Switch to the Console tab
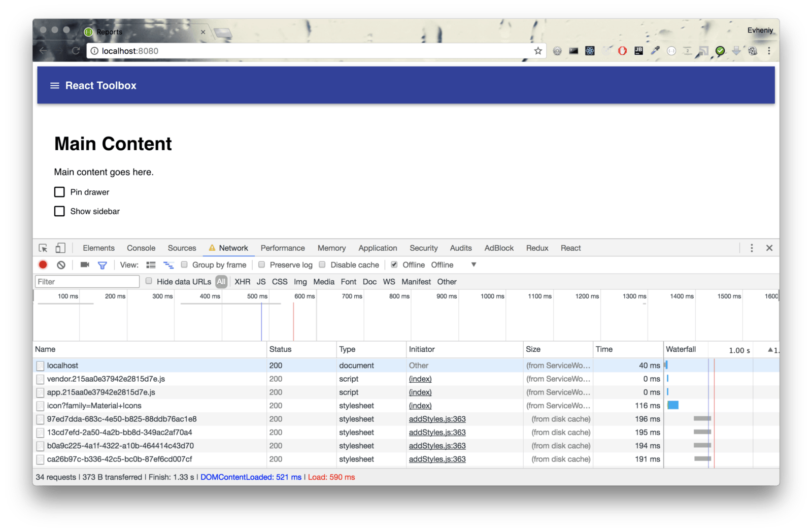This screenshot has height=532, width=812. [141, 248]
